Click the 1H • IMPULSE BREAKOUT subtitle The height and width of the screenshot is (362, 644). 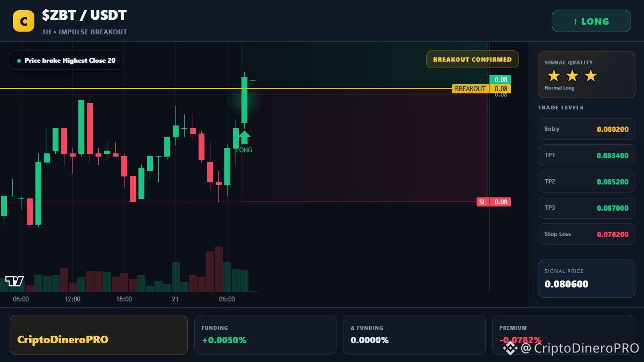click(x=84, y=32)
